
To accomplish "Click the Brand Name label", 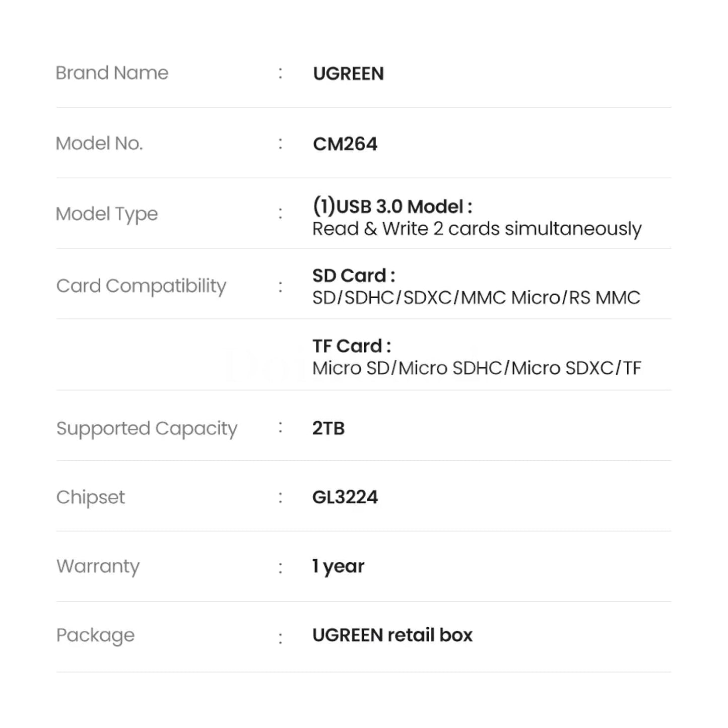I will 112,73.
